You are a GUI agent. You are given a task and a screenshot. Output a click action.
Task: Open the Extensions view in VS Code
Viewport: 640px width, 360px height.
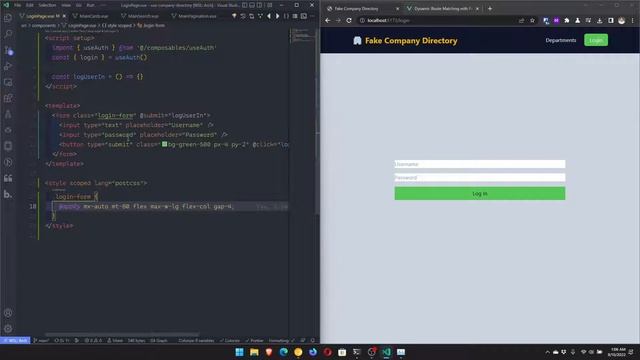point(8,98)
